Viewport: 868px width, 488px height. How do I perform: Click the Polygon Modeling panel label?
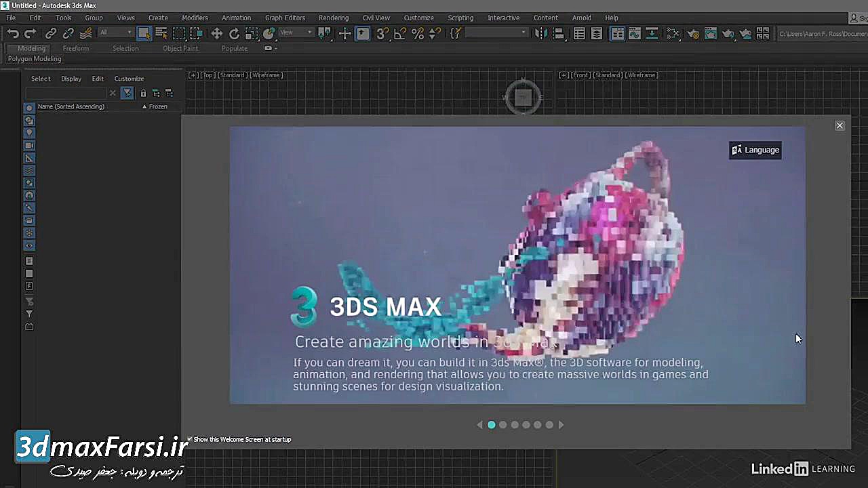tap(35, 59)
